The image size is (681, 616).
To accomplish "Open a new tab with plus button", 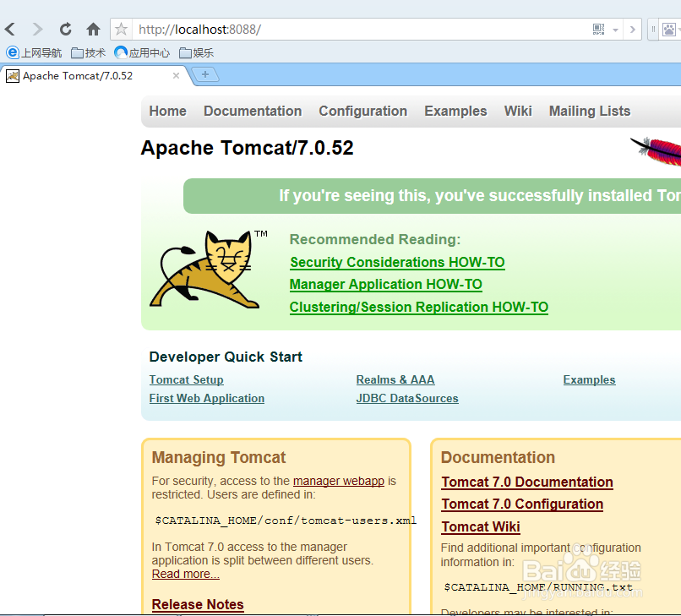I will click(x=205, y=74).
